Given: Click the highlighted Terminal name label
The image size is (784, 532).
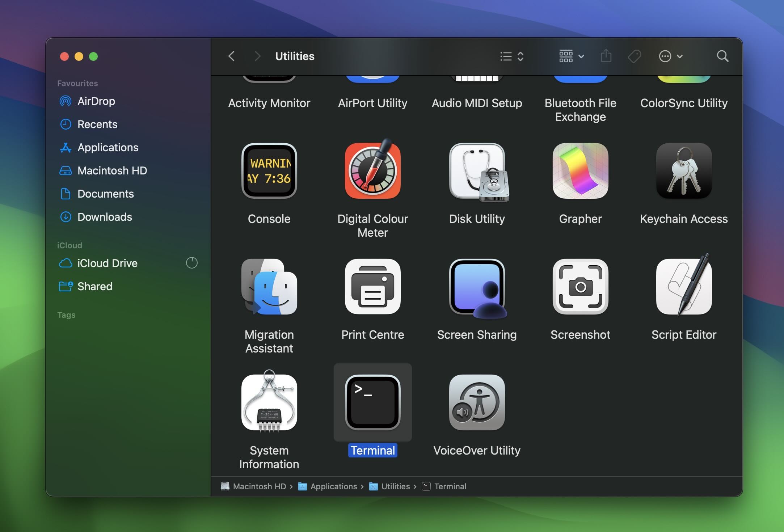Looking at the screenshot, I should click(x=372, y=451).
